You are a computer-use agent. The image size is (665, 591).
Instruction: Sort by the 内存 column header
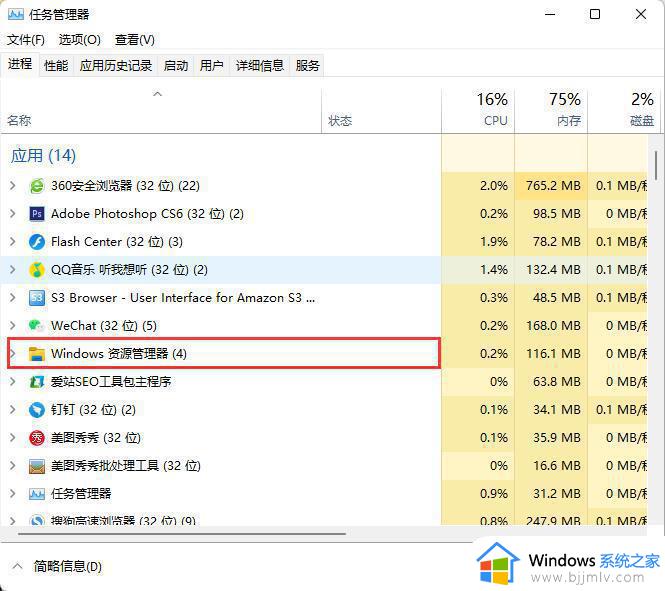551,111
